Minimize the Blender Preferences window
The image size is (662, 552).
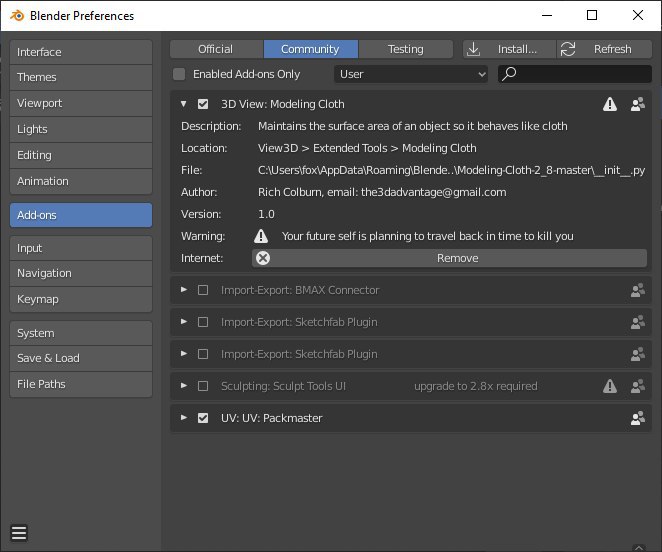pos(547,15)
